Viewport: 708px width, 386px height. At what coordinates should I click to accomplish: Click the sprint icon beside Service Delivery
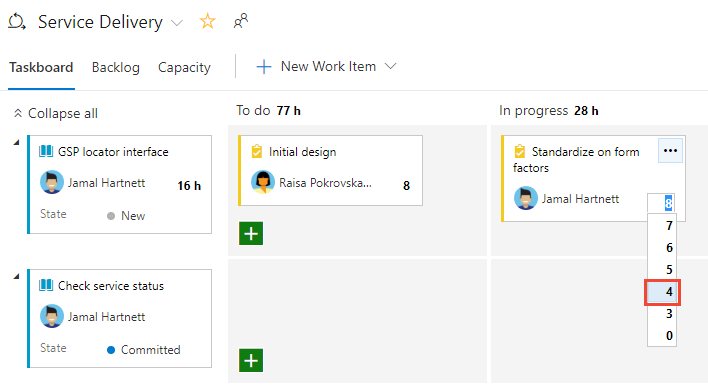[x=17, y=22]
